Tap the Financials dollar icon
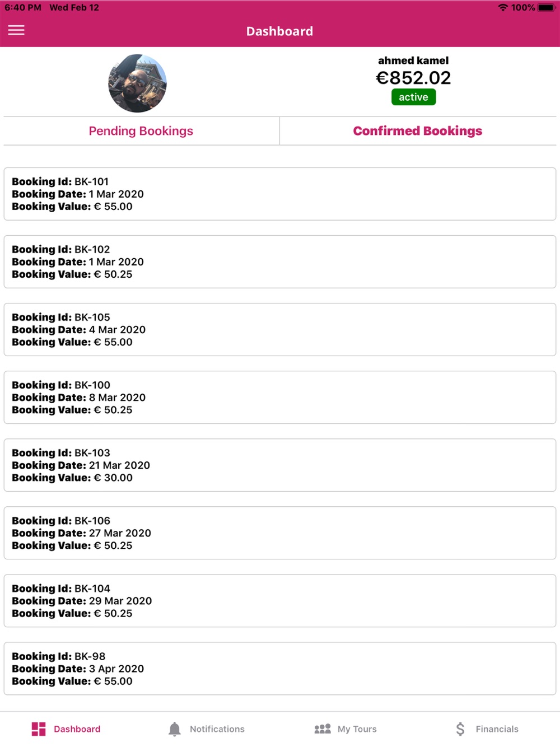Image resolution: width=560 pixels, height=747 pixels. pos(460,729)
